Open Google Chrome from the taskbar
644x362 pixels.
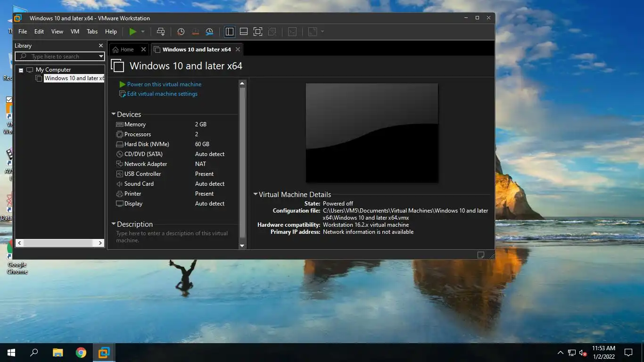81,352
